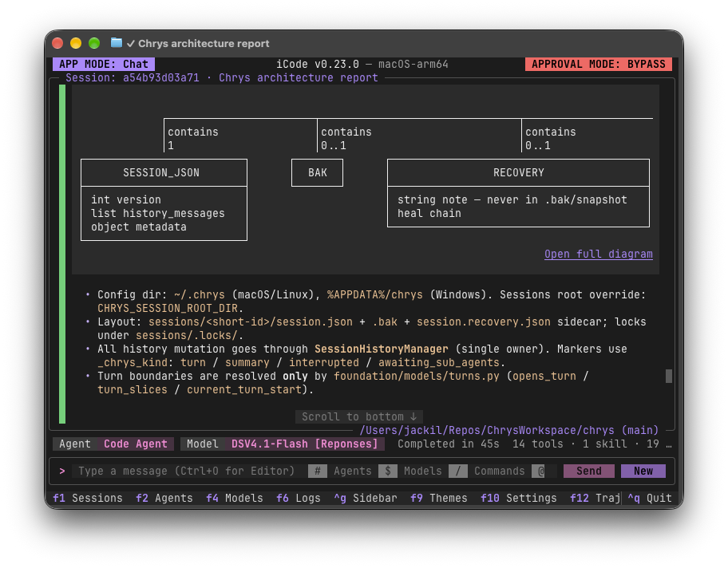Click the working directory path /Users/jackil/Repos/ChrysWorkspace/chrys
The height and width of the screenshot is (568, 728).
point(487,430)
